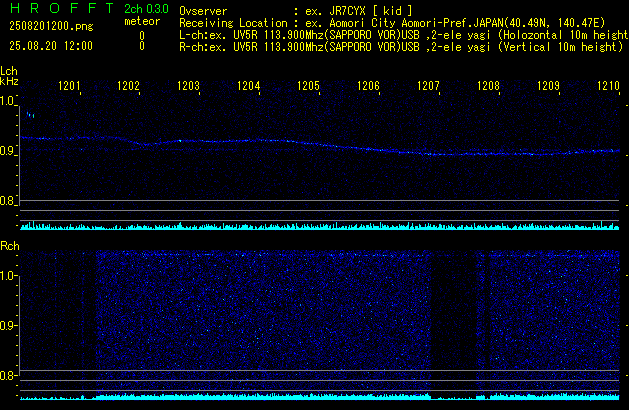629x410 pixels.
Task: Click the 1202 time marker
Action: tap(128, 86)
